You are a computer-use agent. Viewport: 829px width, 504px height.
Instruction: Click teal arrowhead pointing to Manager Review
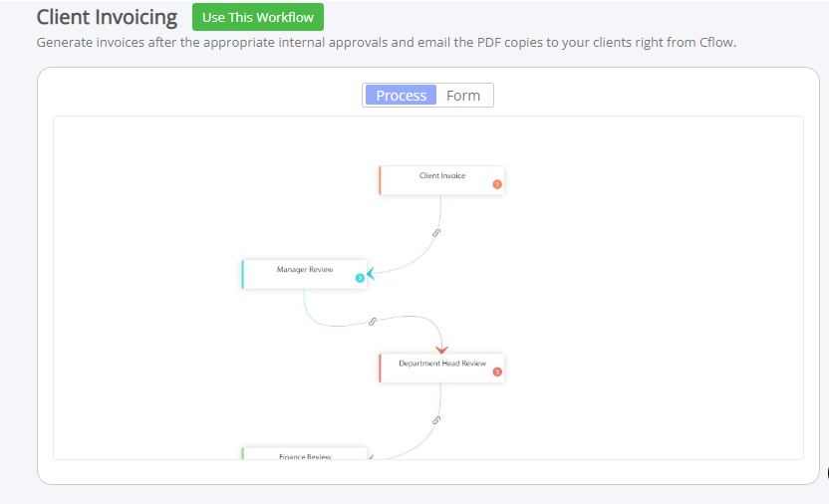click(x=371, y=273)
